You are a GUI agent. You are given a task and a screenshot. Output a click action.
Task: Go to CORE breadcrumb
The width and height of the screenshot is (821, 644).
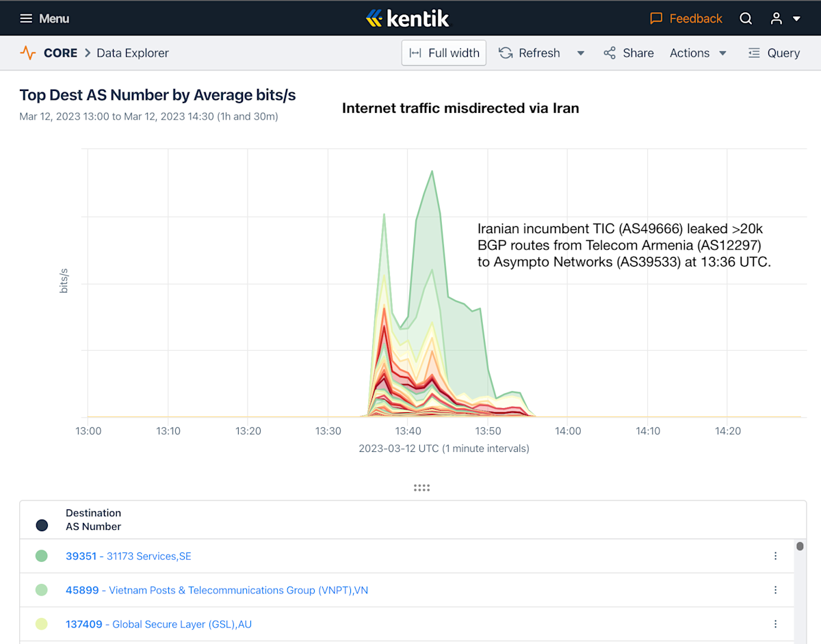coord(60,53)
